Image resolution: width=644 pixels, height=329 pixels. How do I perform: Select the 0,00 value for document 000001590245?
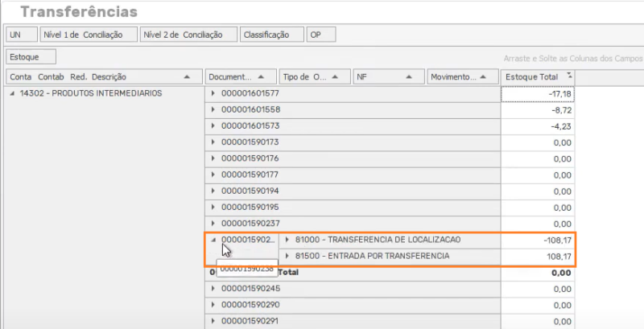pyautogui.click(x=538, y=290)
